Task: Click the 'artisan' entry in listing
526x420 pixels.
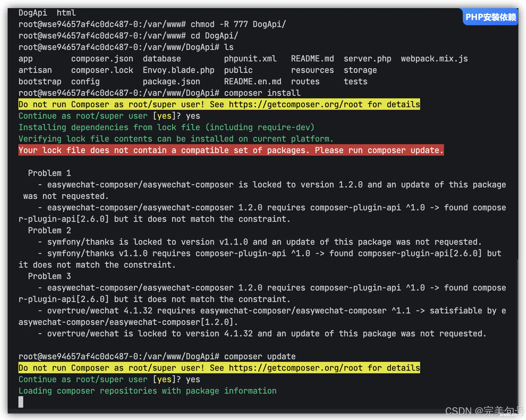Action: 35,70
